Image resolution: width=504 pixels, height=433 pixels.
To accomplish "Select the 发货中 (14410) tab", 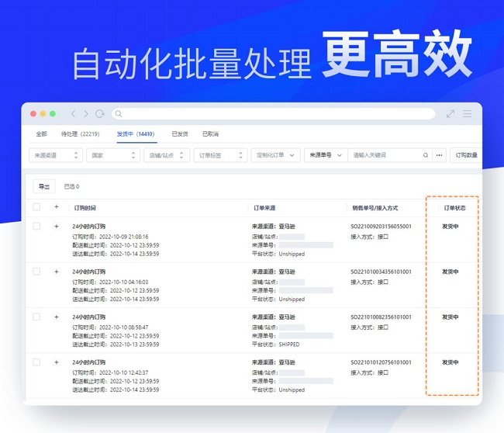I will 136,133.
